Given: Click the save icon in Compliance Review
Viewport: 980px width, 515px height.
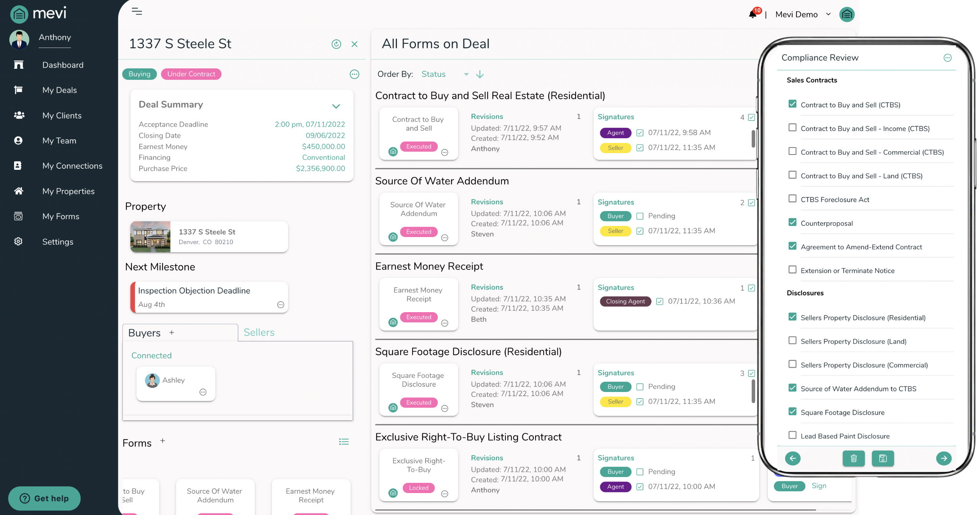Looking at the screenshot, I should click(x=883, y=458).
